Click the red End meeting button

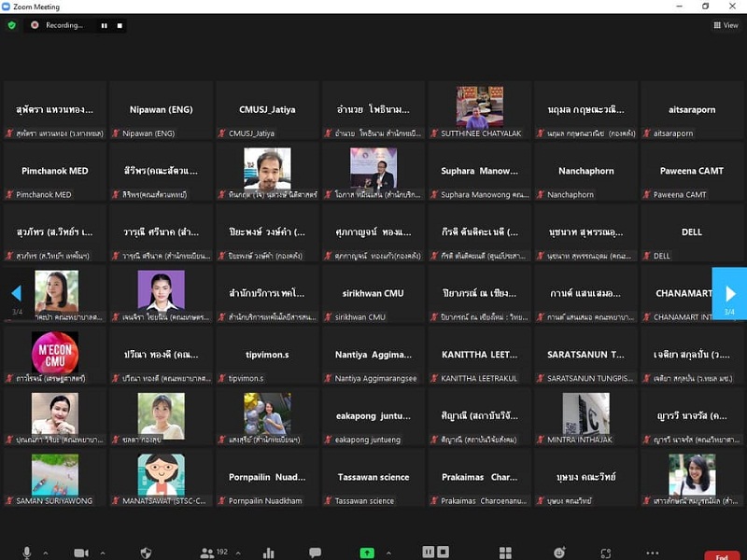(x=721, y=555)
